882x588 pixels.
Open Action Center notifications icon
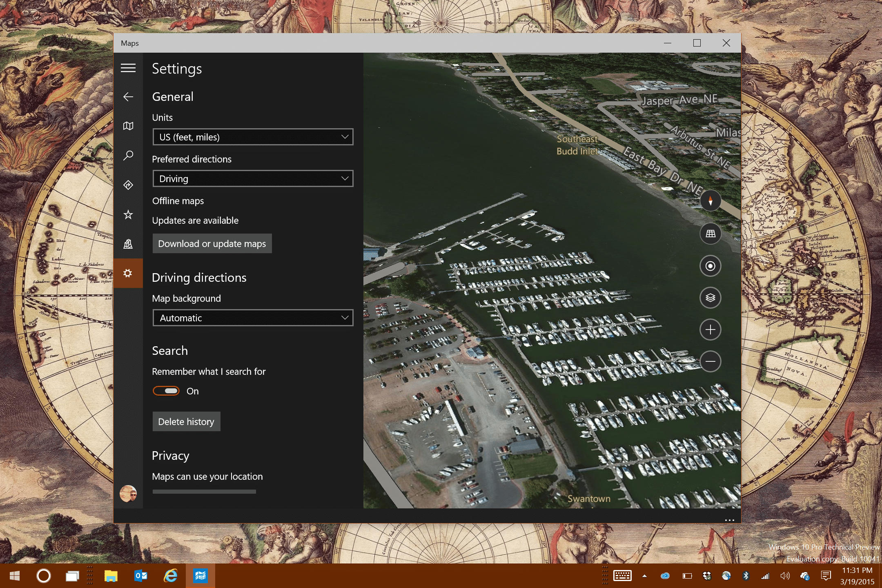pyautogui.click(x=826, y=576)
